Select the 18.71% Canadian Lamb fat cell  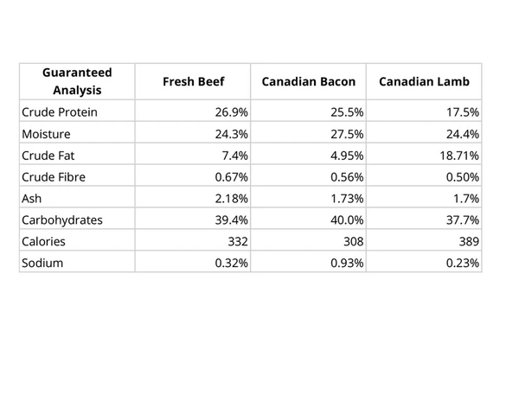point(424,156)
